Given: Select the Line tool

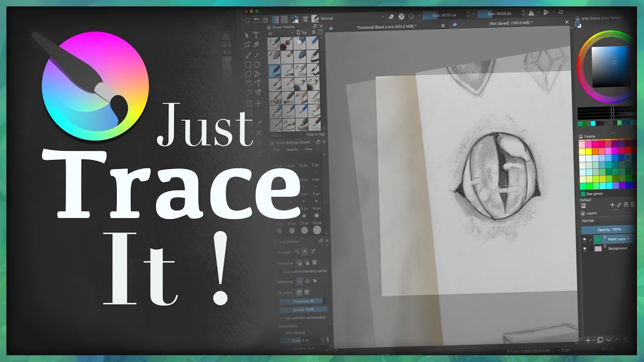Looking at the screenshot, I should (x=257, y=55).
